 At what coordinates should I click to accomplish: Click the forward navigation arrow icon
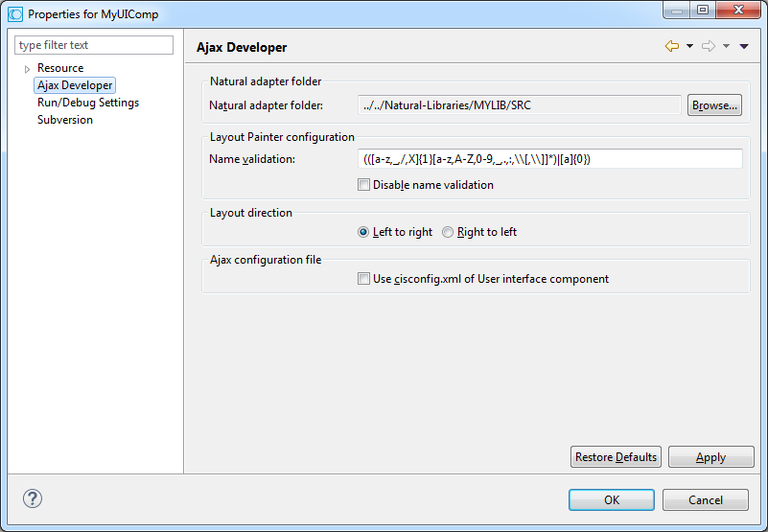click(x=708, y=46)
